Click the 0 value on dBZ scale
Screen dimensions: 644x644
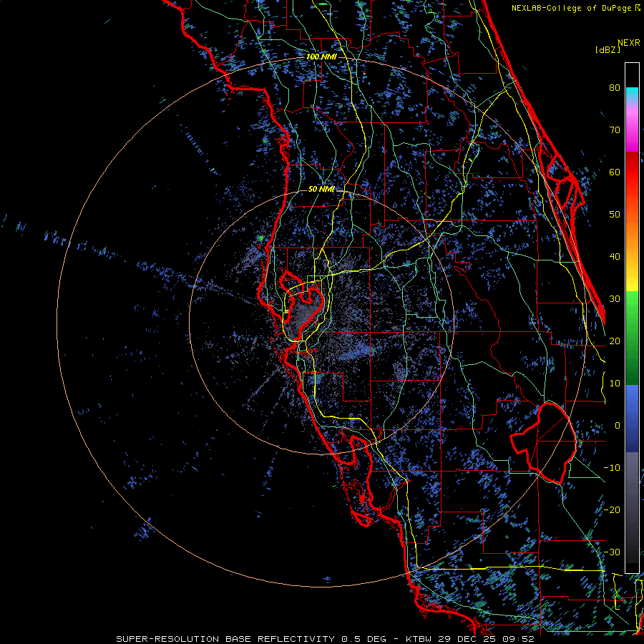click(618, 426)
